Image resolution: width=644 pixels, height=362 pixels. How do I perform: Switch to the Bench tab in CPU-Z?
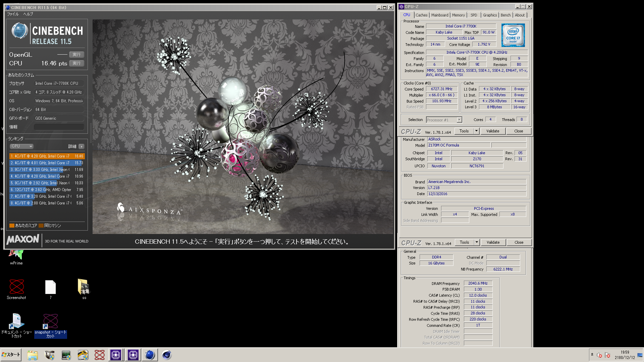[505, 15]
